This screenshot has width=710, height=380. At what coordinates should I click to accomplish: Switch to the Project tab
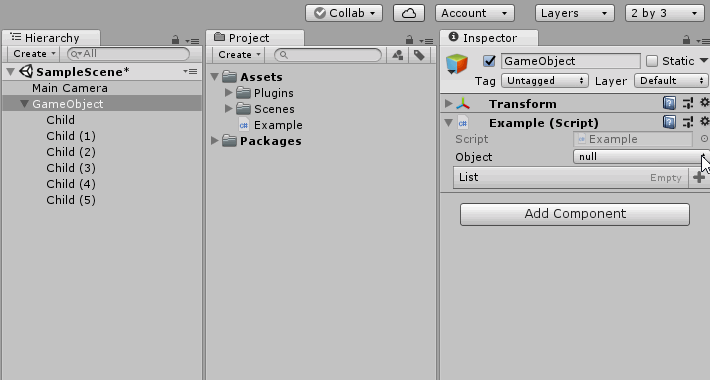(255, 38)
